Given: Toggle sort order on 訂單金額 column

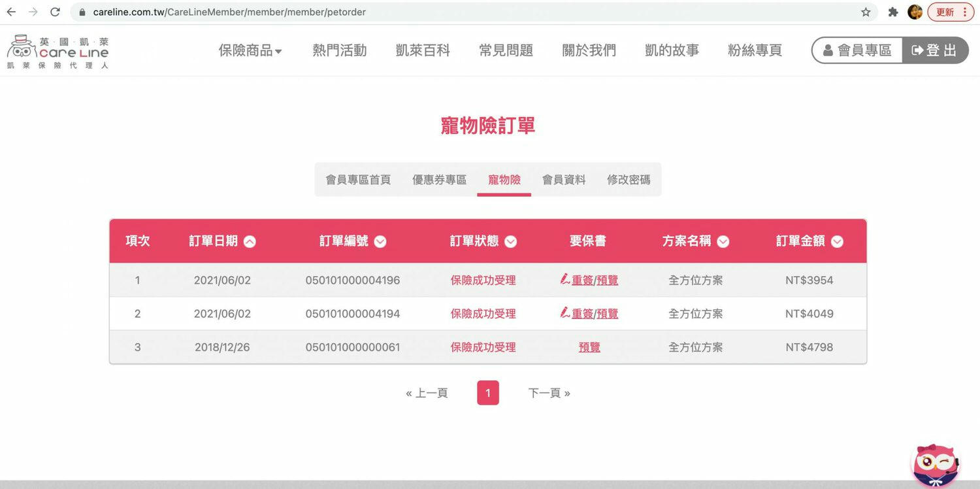Looking at the screenshot, I should [x=837, y=241].
